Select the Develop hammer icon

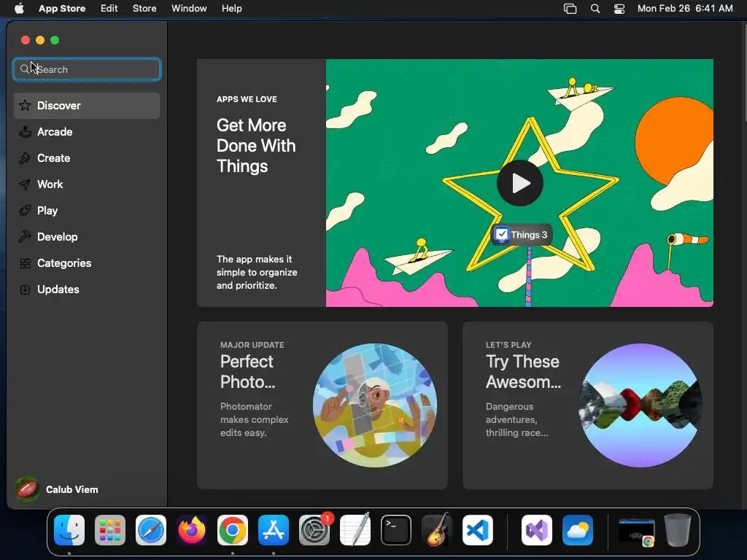[x=25, y=237]
